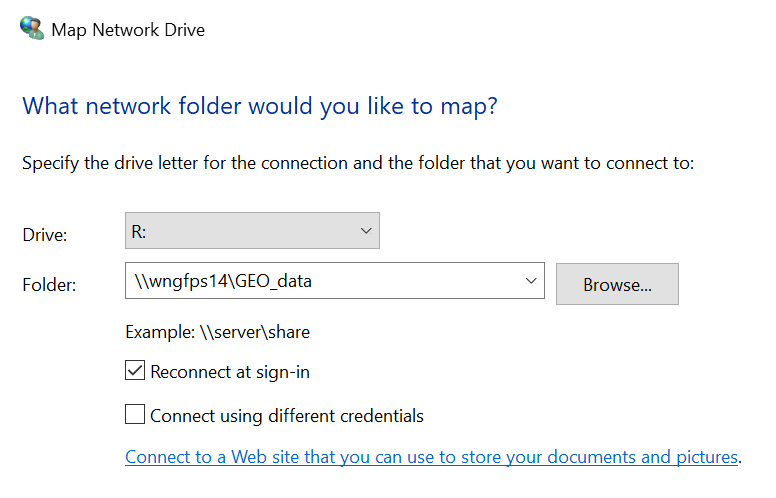
Task: Enable the Connect using different credentials checkbox
Action: coord(135,415)
